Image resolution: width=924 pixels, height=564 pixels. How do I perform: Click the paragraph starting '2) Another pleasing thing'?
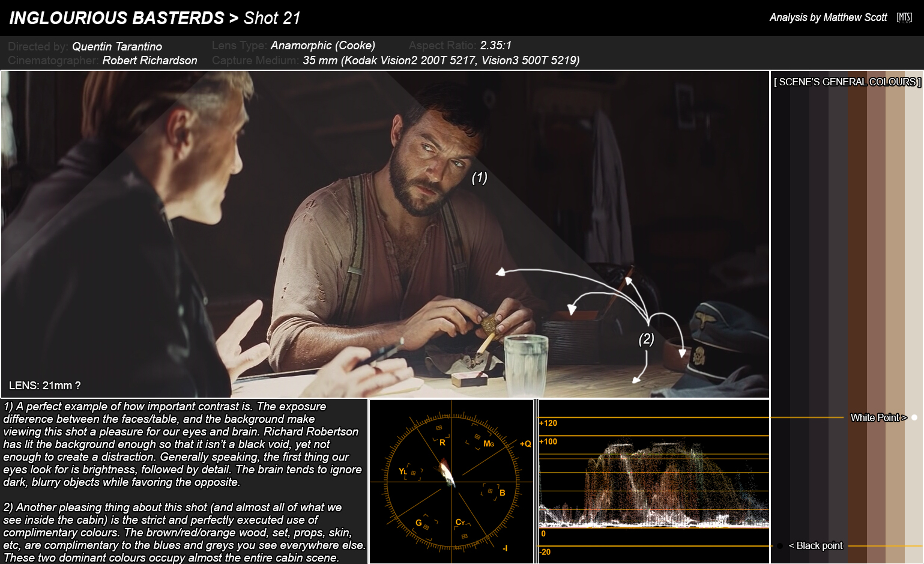click(184, 532)
